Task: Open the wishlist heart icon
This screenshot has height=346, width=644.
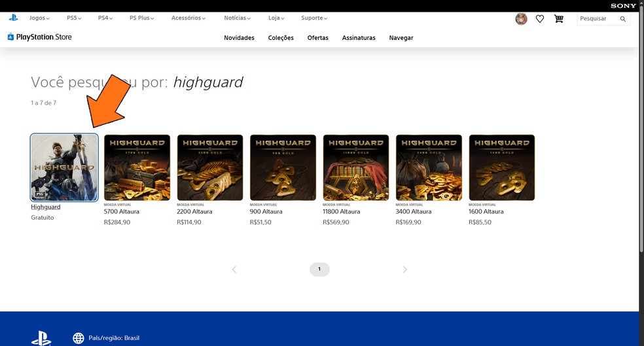Action: tap(540, 19)
